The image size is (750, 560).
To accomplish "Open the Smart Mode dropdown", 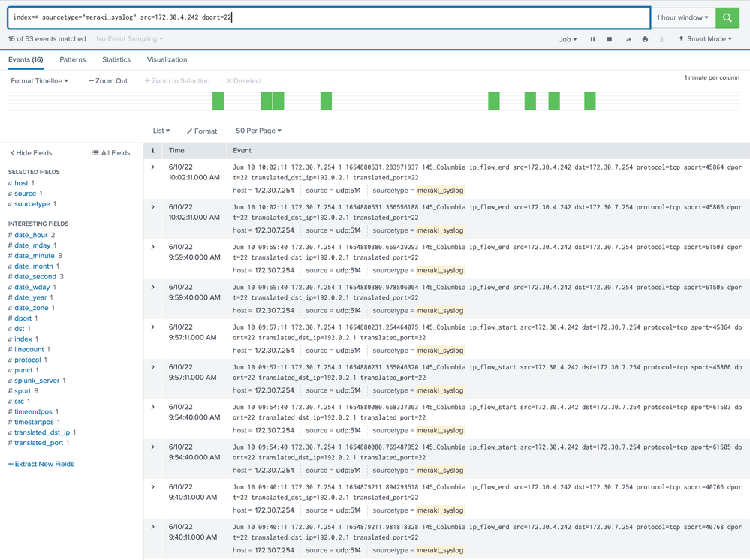I will (705, 39).
